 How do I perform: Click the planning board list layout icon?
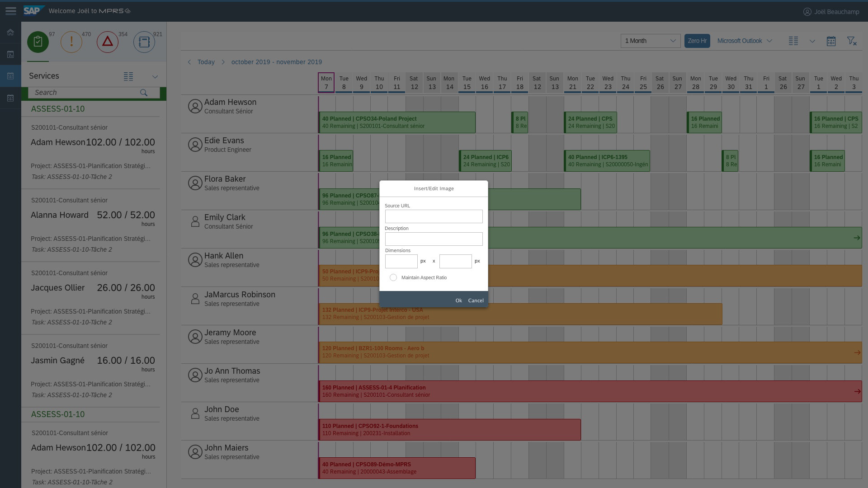point(793,41)
